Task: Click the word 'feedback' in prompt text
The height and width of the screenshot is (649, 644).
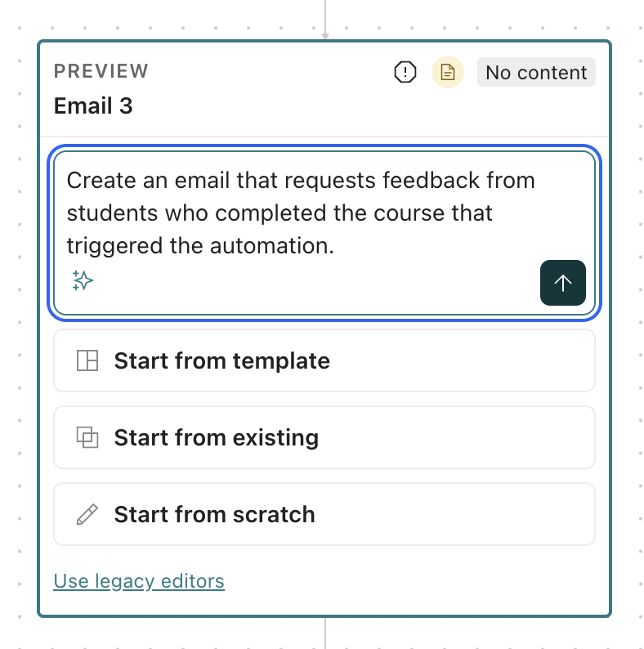Action: [x=431, y=181]
